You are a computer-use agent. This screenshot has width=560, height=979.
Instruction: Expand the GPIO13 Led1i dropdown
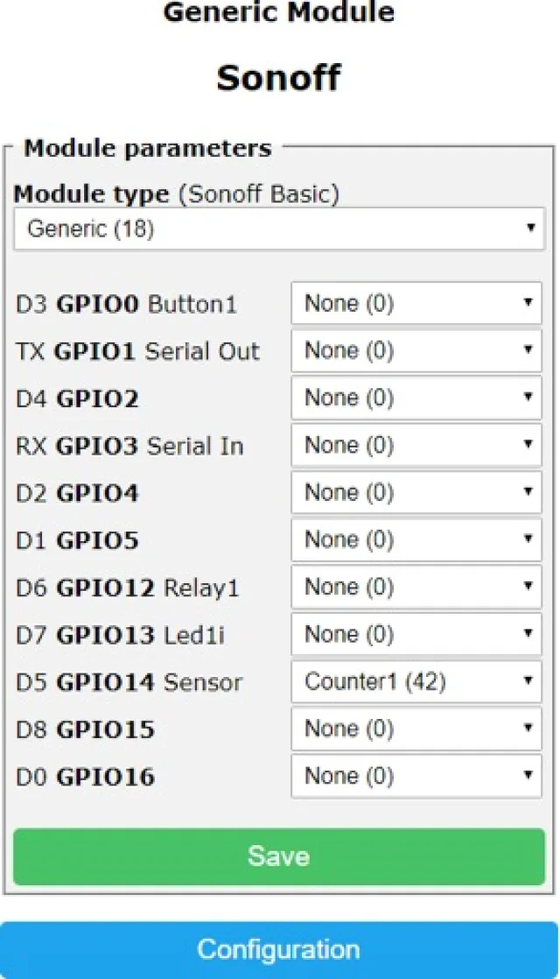tap(416, 635)
